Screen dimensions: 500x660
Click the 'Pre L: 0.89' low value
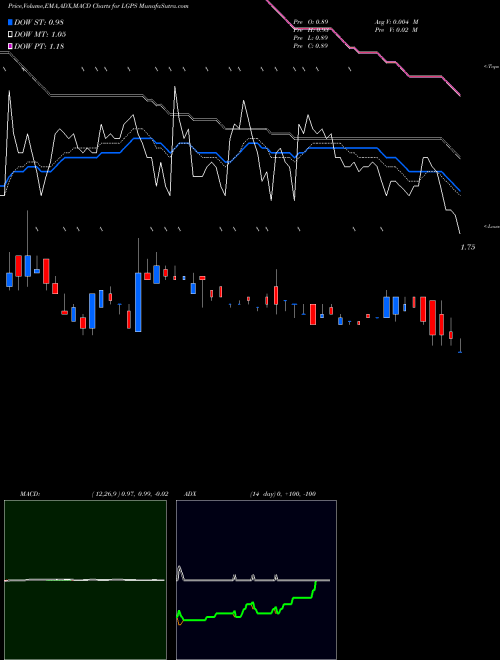coord(311,38)
